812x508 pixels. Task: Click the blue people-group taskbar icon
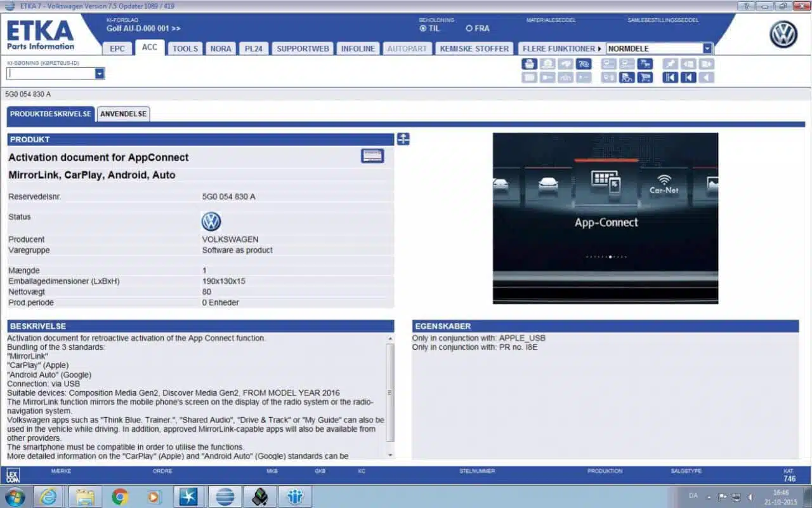pos(294,497)
